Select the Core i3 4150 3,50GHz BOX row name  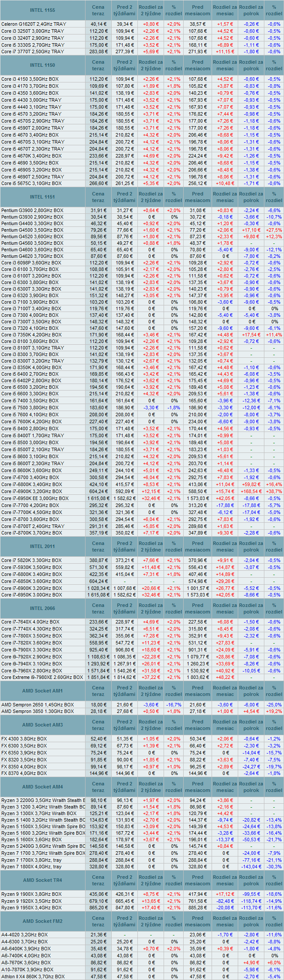30,79
